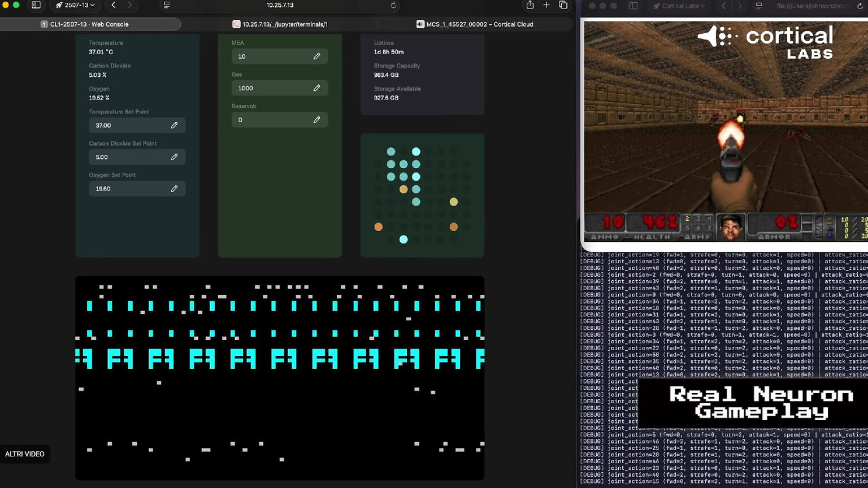Viewport: 868px width, 488px height.
Task: Edit the Gas value pencil icon
Action: pyautogui.click(x=316, y=88)
